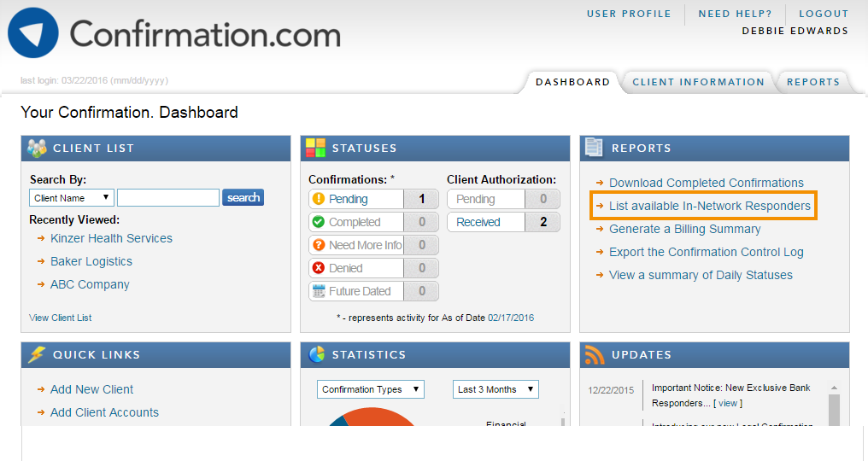This screenshot has height=461, width=868.
Task: Switch to the Reports tab
Action: [x=812, y=82]
